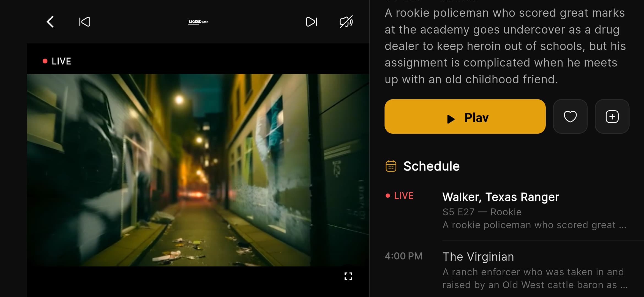
Task: Open the Schedule section heading
Action: point(431,166)
